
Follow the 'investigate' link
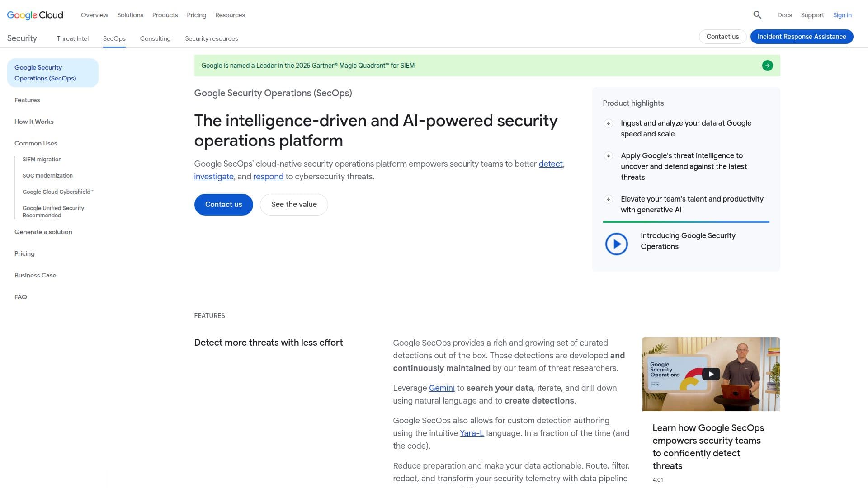(x=214, y=177)
